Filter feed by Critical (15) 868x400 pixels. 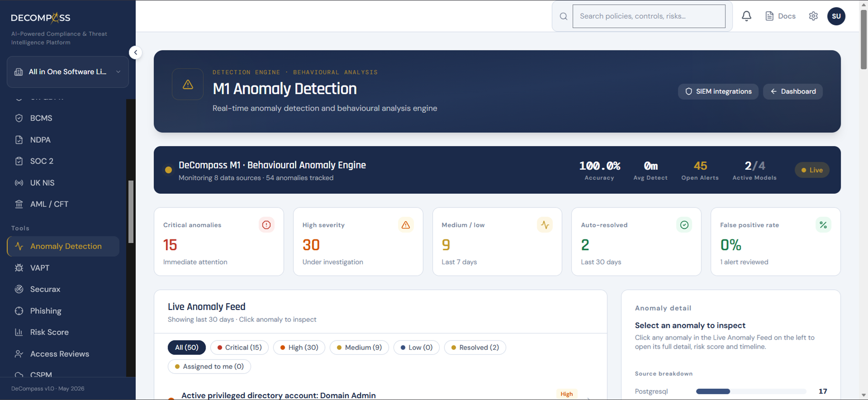[240, 347]
